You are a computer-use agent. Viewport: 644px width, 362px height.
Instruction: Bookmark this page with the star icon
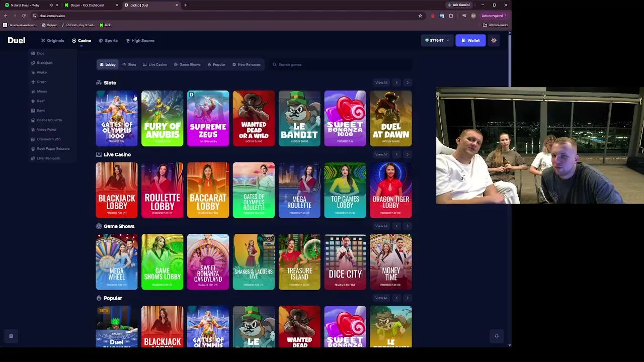pyautogui.click(x=420, y=16)
